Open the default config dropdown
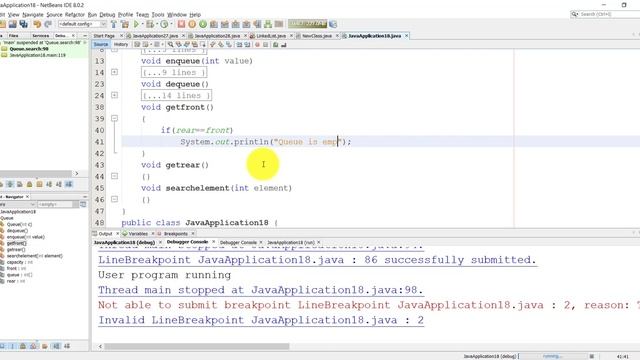Screen dimensions: 640x360 tap(82, 24)
